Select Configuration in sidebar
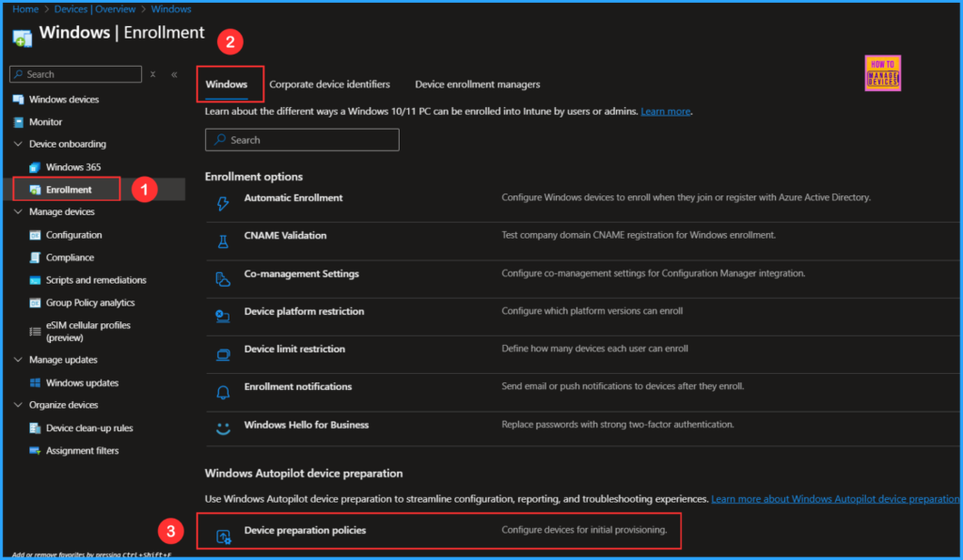The width and height of the screenshot is (963, 560). point(73,235)
